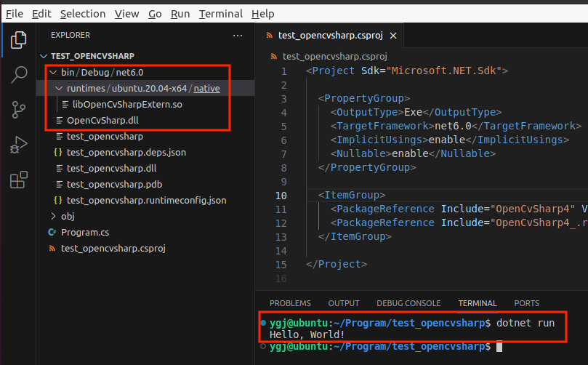Click the C# file icon next to Program.cs
Screen dimensions: 588x365
tap(52, 232)
